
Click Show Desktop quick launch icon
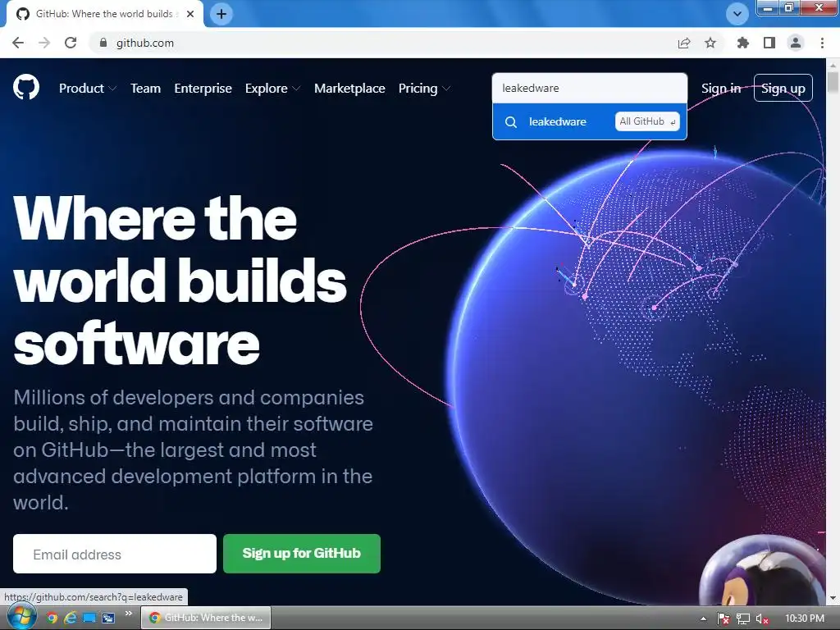(x=89, y=618)
